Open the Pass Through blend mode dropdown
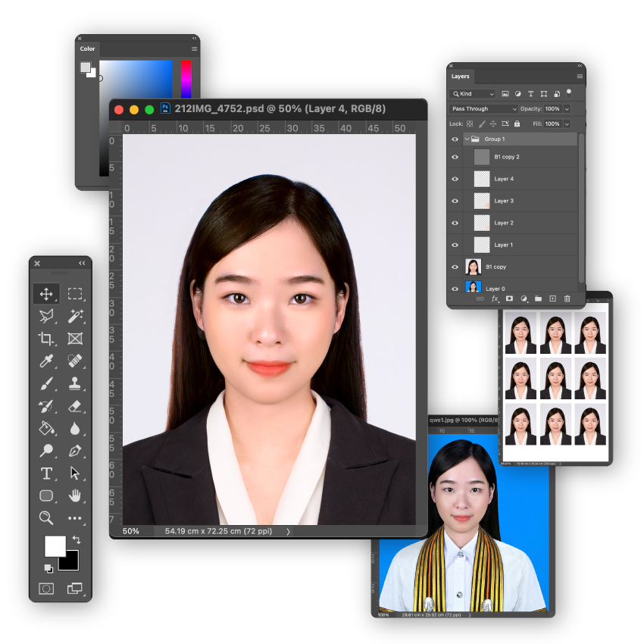The height and width of the screenshot is (644, 644). 483,109
